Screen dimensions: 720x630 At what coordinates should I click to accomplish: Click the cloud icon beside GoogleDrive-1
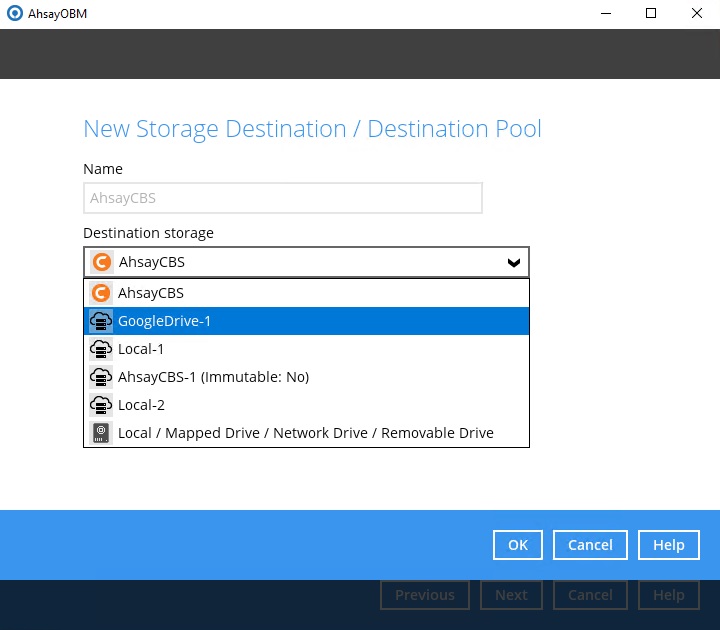(101, 321)
